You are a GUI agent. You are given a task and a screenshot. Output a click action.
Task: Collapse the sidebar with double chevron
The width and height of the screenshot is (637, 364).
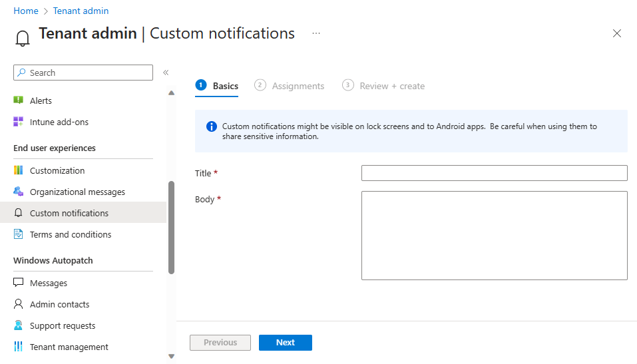pyautogui.click(x=166, y=73)
